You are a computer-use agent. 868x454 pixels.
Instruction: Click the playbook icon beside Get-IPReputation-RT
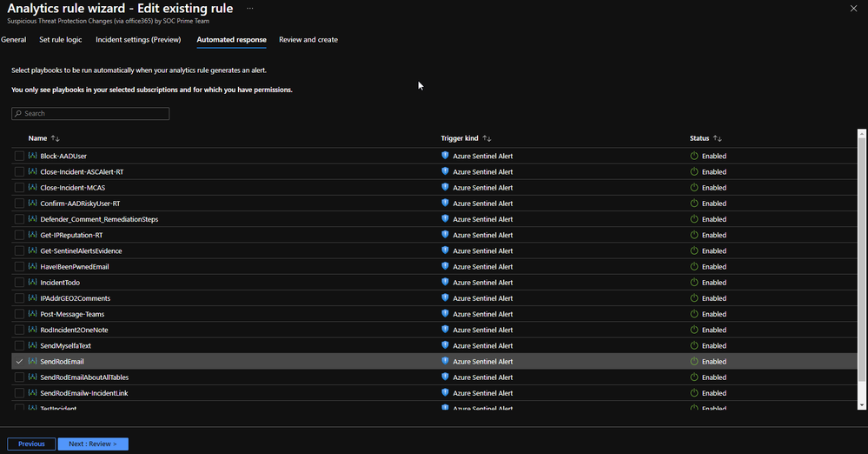pos(33,235)
